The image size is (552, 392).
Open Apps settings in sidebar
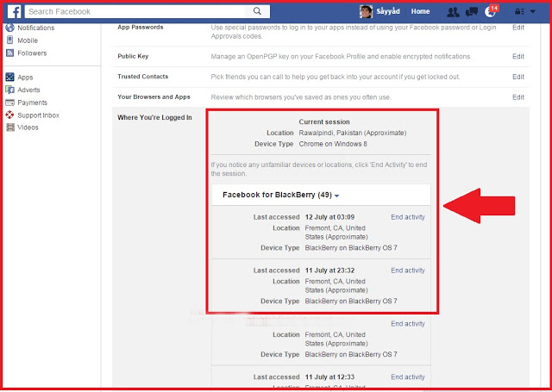point(25,78)
